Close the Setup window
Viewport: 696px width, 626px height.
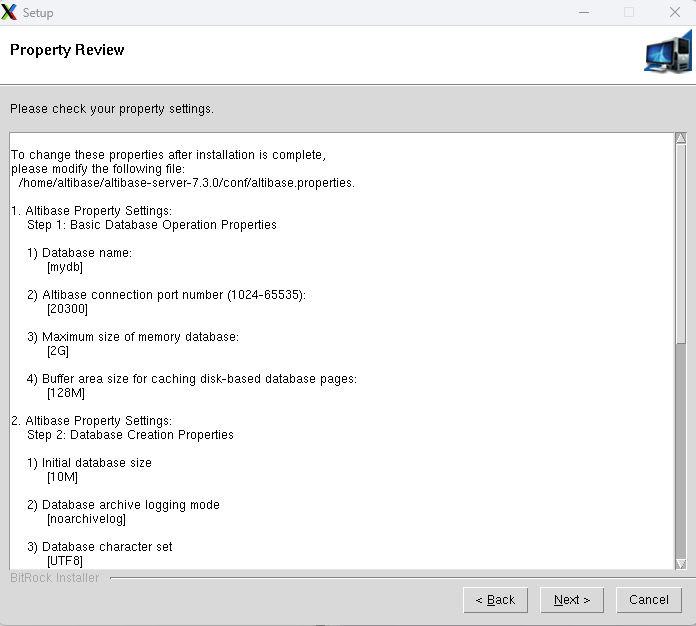(675, 12)
